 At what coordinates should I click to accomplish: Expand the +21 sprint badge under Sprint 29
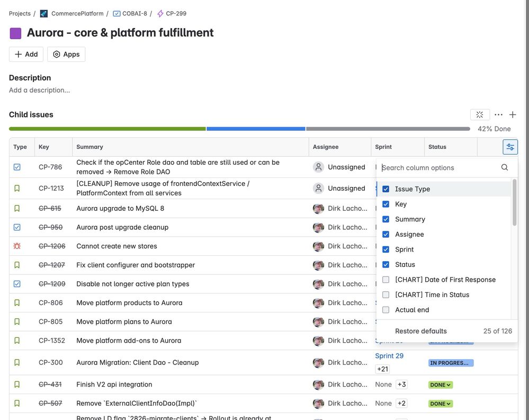382,369
